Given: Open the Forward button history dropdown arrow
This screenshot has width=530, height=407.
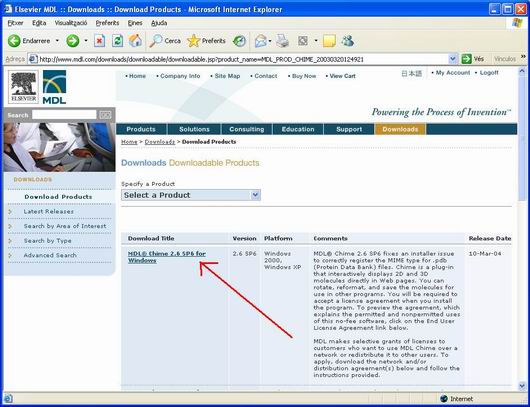Looking at the screenshot, I should pos(86,41).
